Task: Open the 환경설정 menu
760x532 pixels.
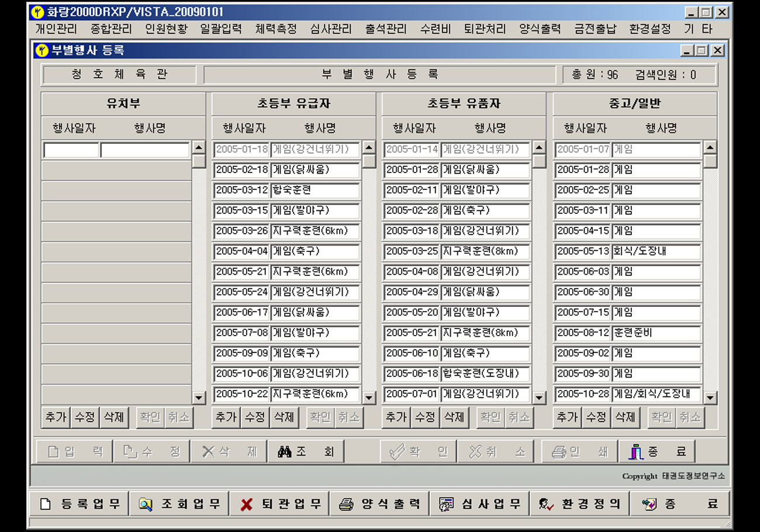Action: coord(650,29)
